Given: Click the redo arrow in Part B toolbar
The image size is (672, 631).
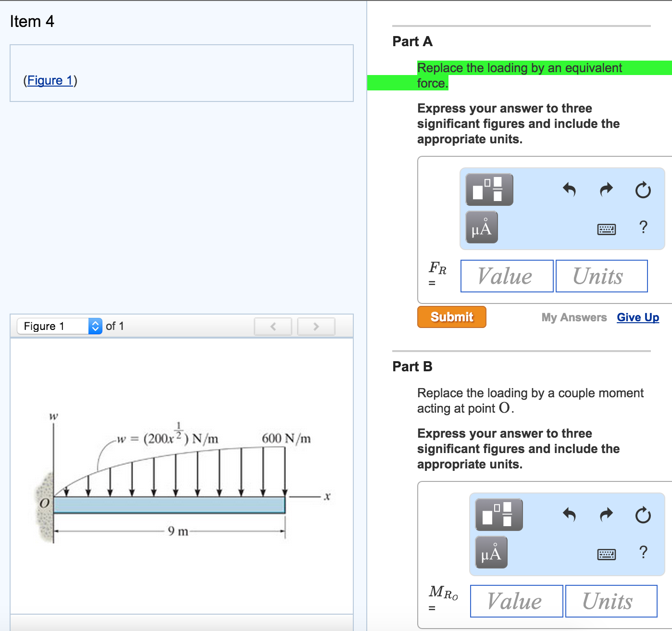Looking at the screenshot, I should 605,515.
